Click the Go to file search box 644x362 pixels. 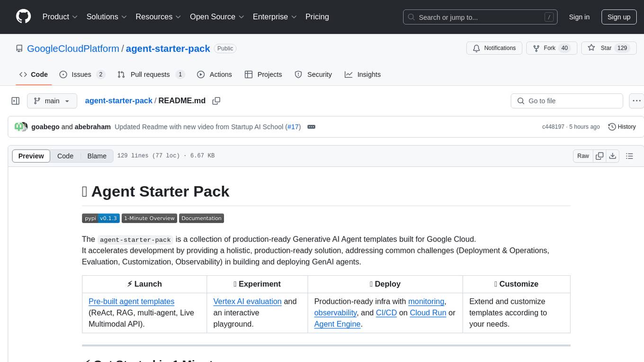click(x=567, y=101)
